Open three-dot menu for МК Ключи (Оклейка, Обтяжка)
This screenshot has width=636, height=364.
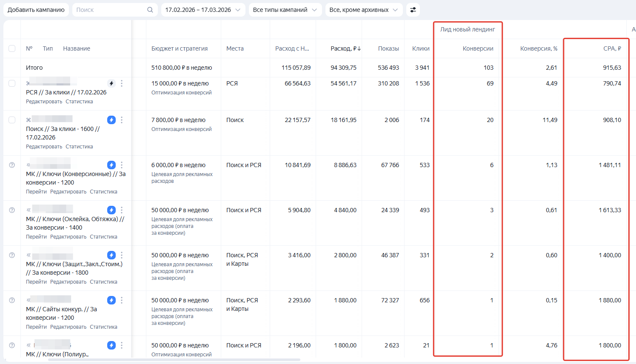pyautogui.click(x=122, y=210)
